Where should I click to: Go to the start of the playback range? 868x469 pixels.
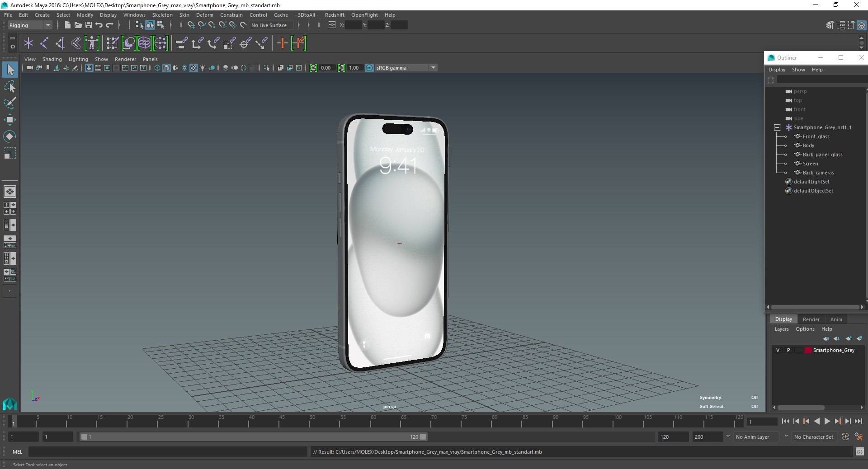pos(786,421)
